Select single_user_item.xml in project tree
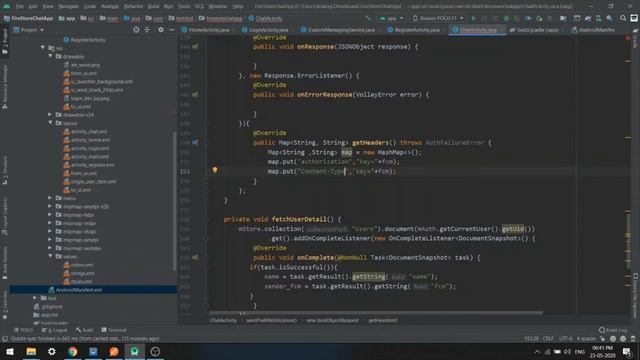 click(x=93, y=181)
